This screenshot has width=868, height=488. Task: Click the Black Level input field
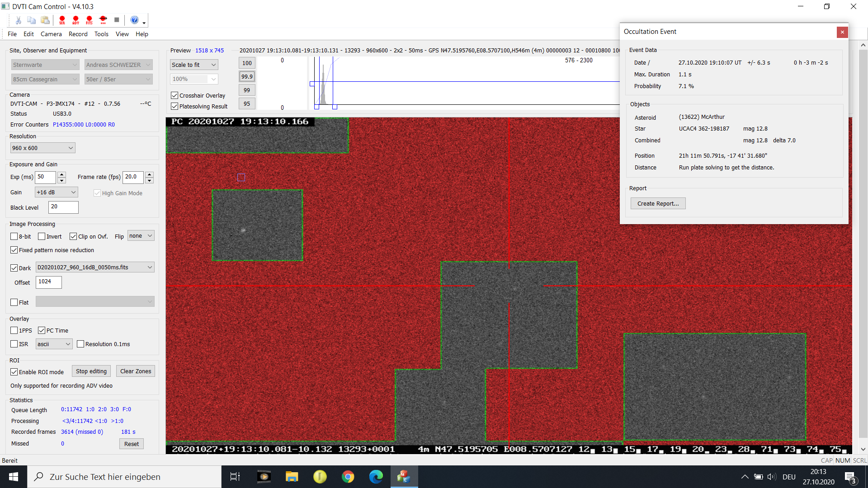[63, 207]
